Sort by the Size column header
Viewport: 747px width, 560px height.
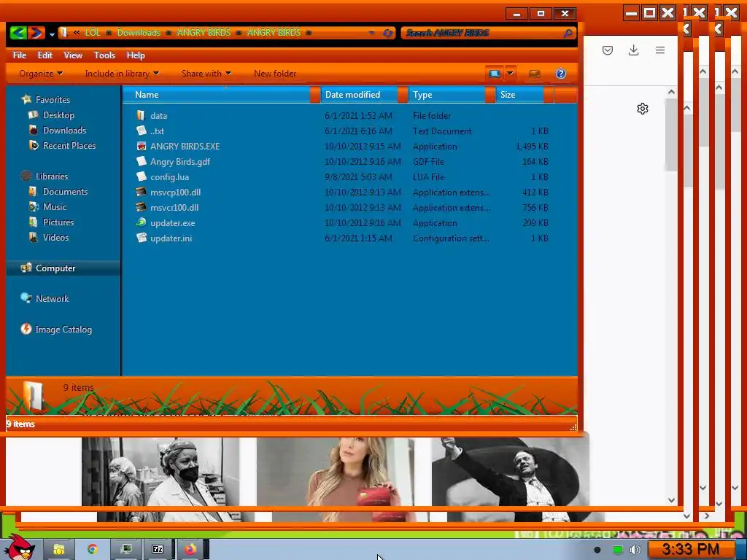click(519, 94)
